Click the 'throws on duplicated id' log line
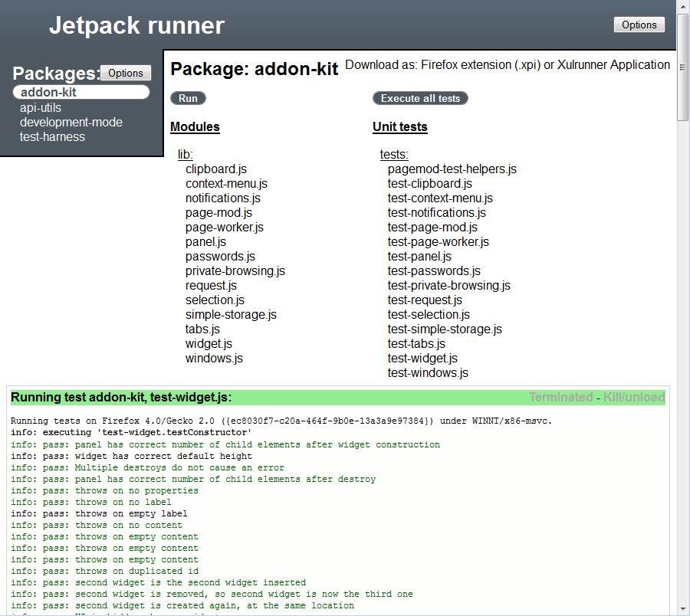Screen dimensions: 690x616 click(104, 571)
